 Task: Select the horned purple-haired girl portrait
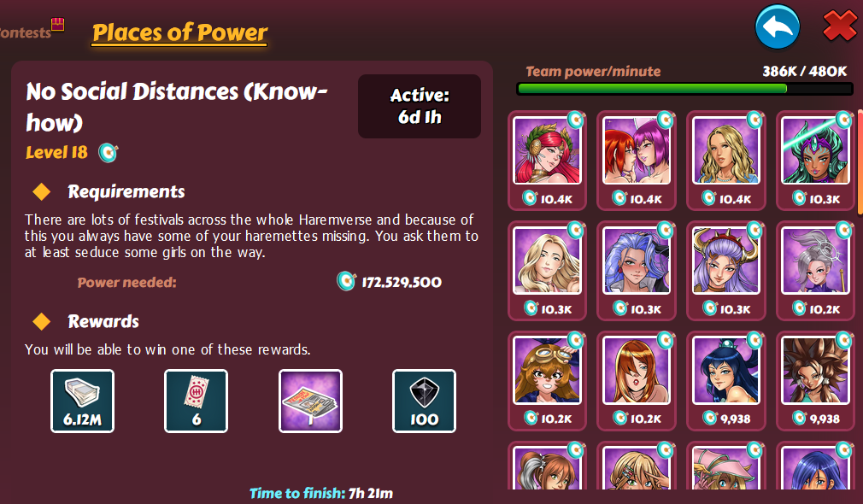coord(726,271)
